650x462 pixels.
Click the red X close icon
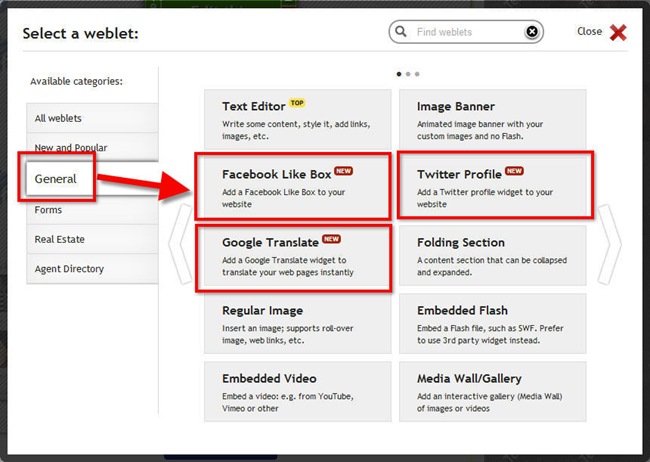click(x=618, y=32)
